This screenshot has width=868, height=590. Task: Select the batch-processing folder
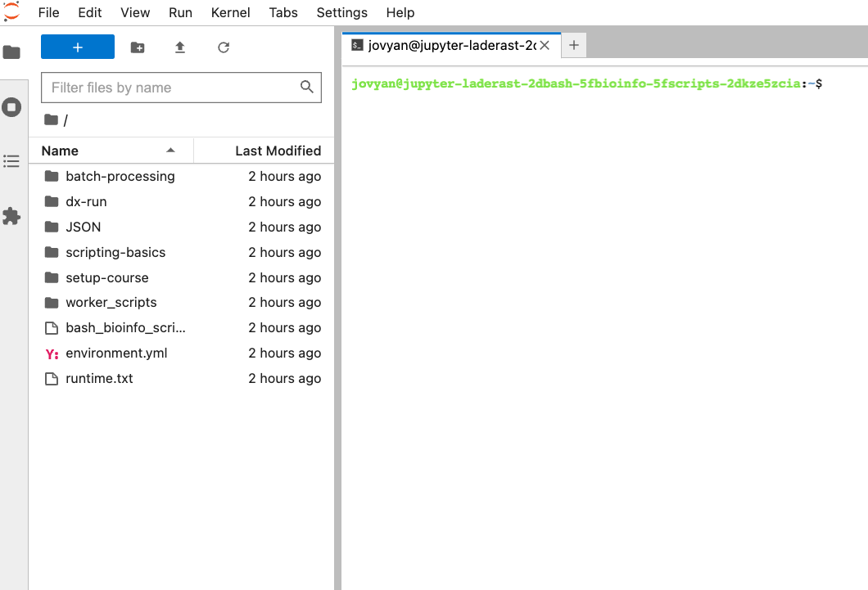[181, 177]
